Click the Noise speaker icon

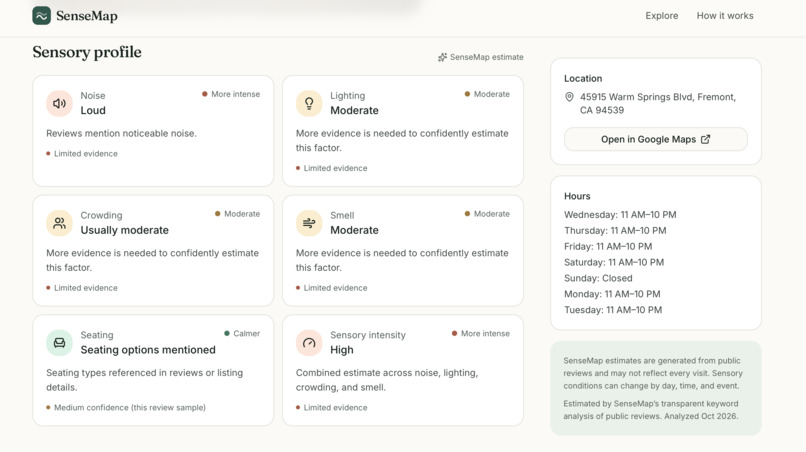pos(60,103)
